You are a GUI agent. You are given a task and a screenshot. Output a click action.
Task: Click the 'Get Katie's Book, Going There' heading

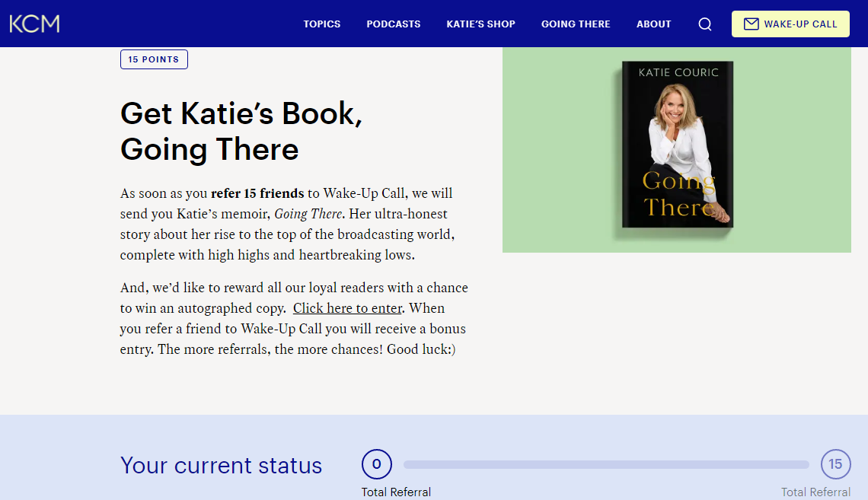pos(241,131)
